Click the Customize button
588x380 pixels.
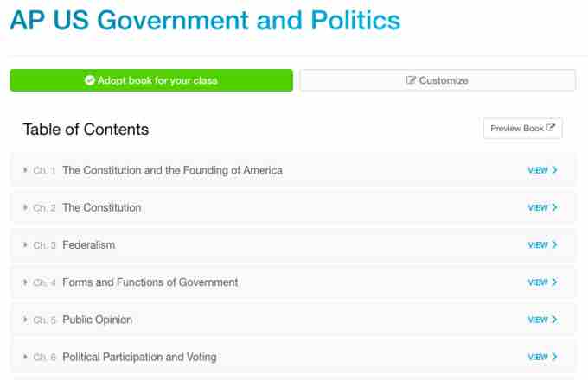pyautogui.click(x=437, y=80)
